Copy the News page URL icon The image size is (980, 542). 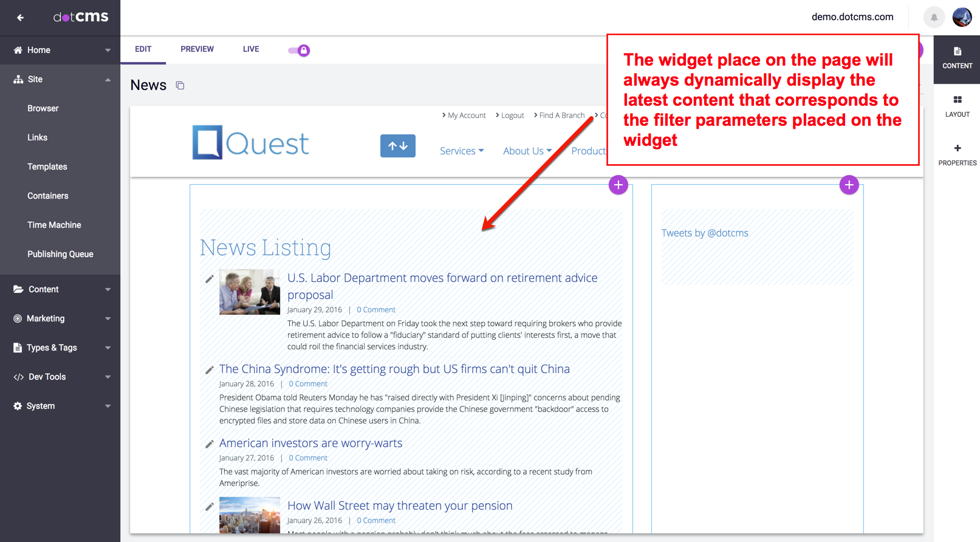click(x=180, y=86)
